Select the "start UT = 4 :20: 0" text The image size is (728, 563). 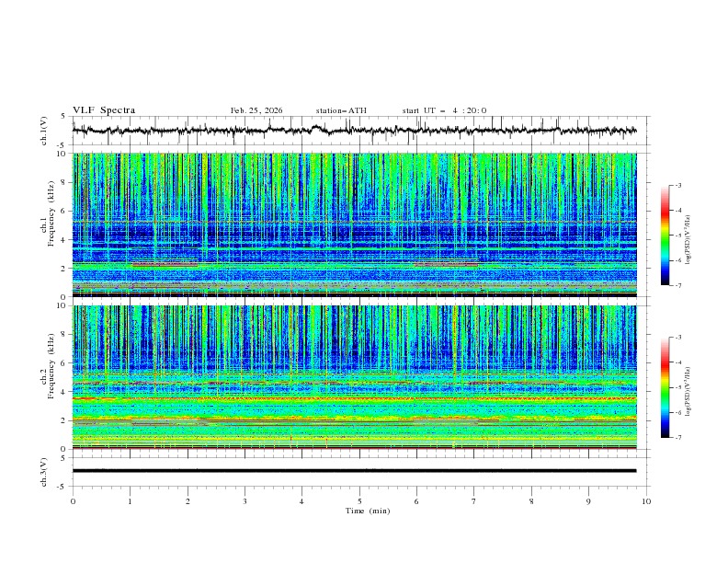click(x=444, y=110)
